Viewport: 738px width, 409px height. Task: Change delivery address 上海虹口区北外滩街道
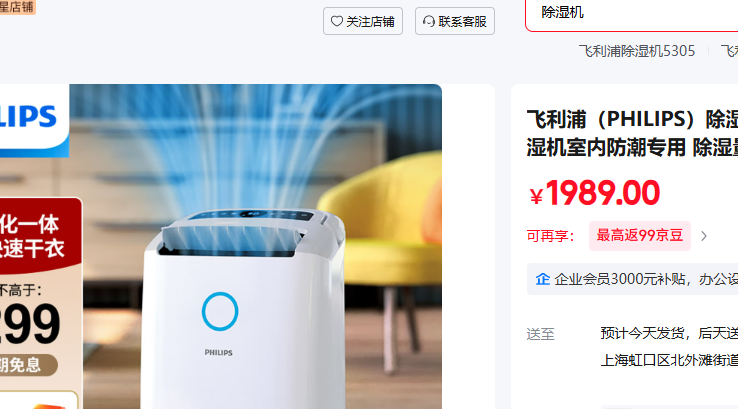coord(669,361)
